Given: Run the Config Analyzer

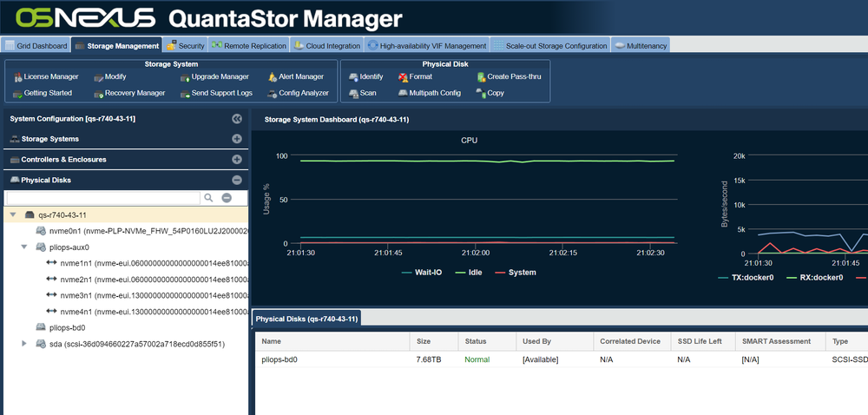Looking at the screenshot, I should point(298,93).
